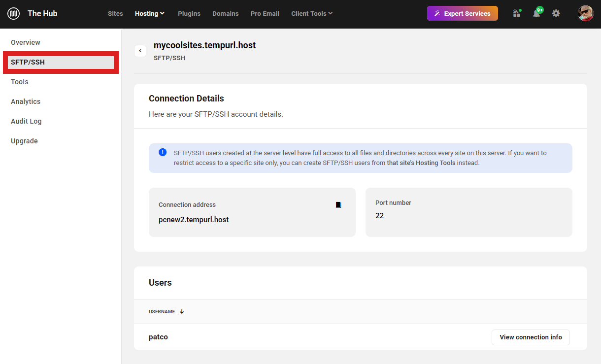Expand the Client Tools dropdown menu

pyautogui.click(x=312, y=14)
